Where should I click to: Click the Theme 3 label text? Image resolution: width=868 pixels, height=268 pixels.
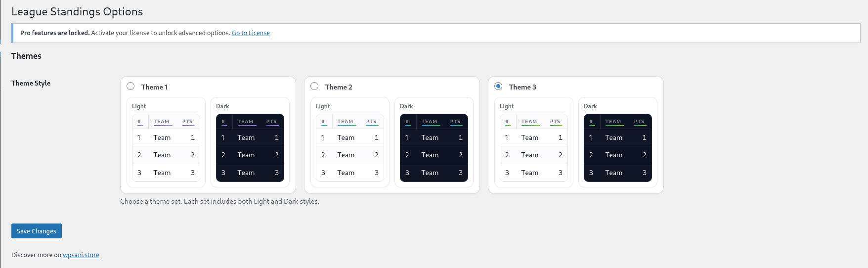[522, 87]
